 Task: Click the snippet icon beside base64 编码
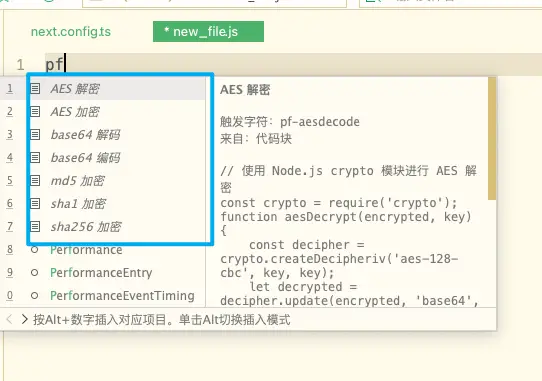35,158
